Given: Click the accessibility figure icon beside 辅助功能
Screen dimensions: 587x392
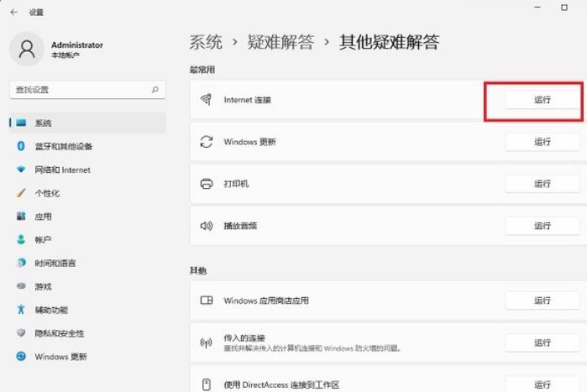Looking at the screenshot, I should (21, 310).
